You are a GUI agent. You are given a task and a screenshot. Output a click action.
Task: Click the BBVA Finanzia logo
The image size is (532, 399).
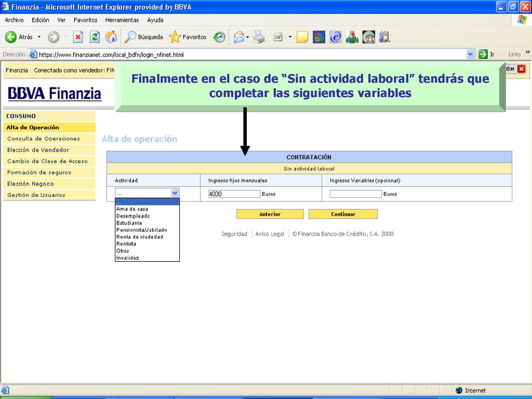(54, 94)
